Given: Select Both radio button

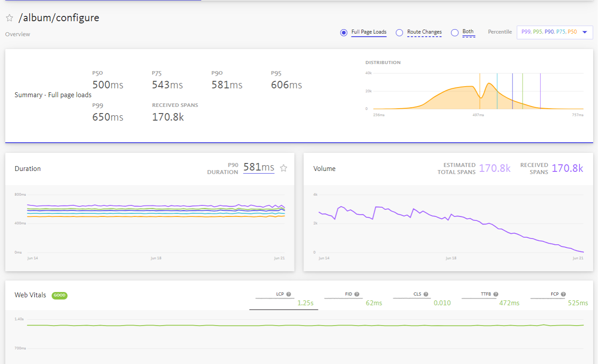Looking at the screenshot, I should [454, 32].
